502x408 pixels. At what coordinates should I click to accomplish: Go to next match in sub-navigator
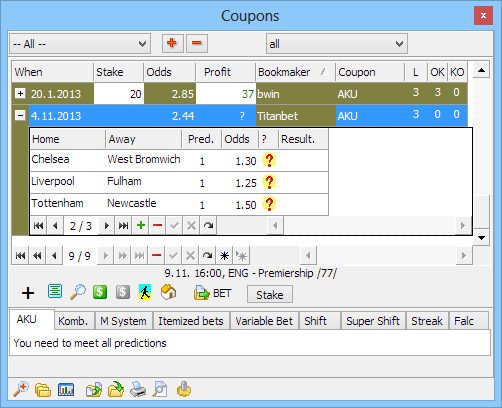(x=107, y=226)
